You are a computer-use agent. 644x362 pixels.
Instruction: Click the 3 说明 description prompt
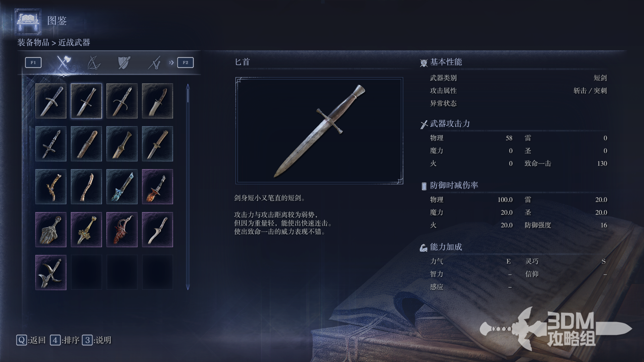[97, 340]
